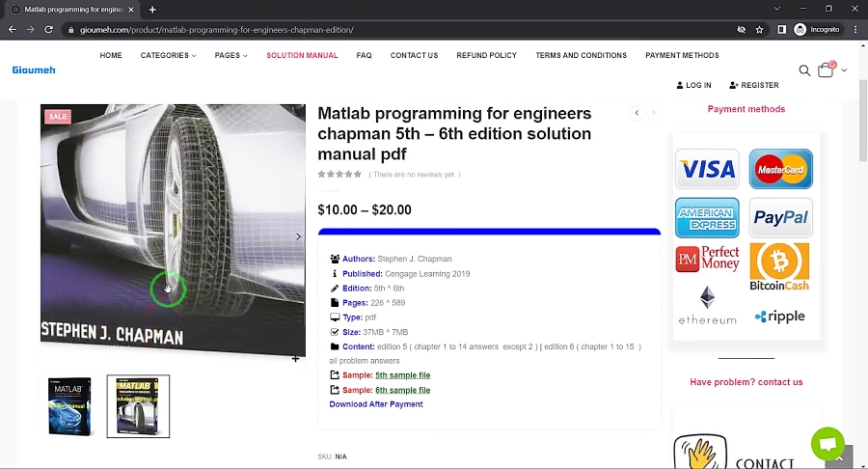This screenshot has width=868, height=469.
Task: Click the Ethereum logo
Action: pyautogui.click(x=707, y=305)
